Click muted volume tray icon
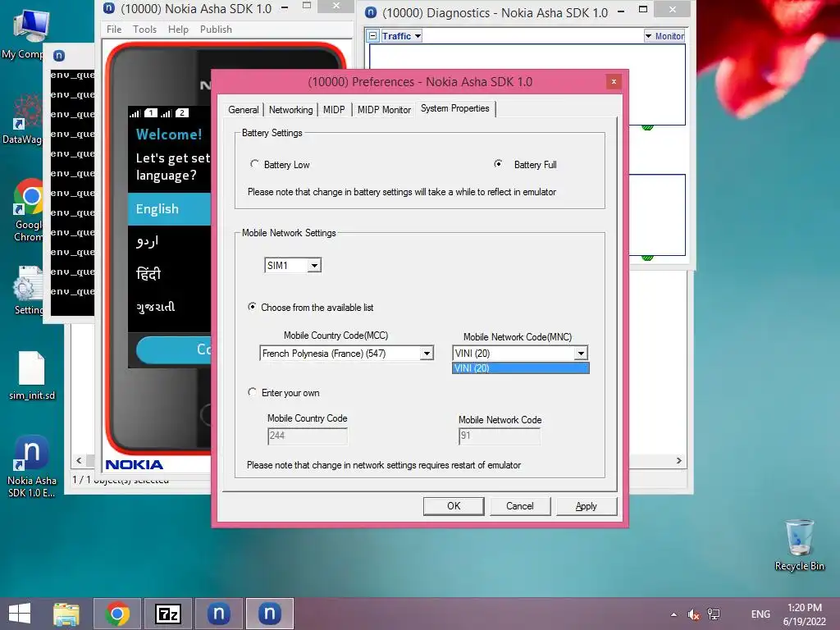This screenshot has width=840, height=630. [x=693, y=614]
